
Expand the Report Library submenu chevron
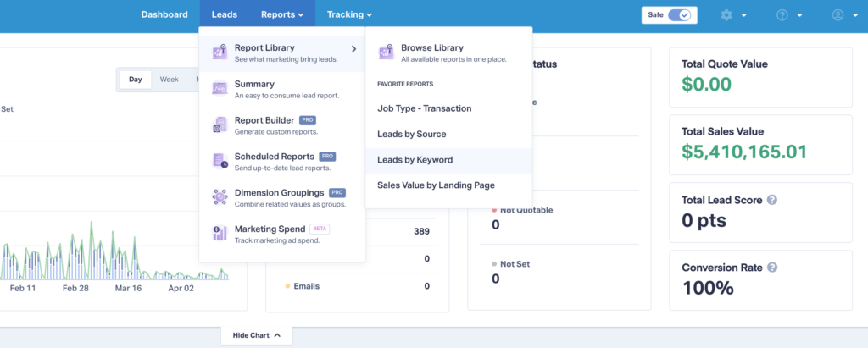click(x=353, y=49)
